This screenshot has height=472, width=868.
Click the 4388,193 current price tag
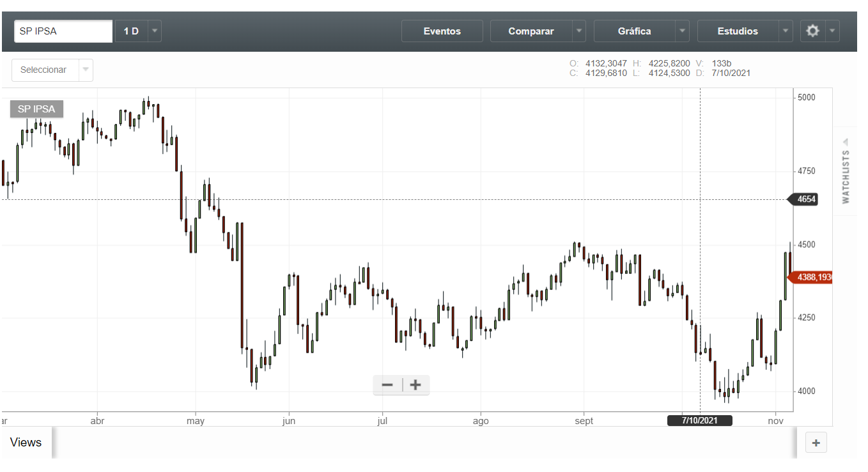click(x=810, y=277)
